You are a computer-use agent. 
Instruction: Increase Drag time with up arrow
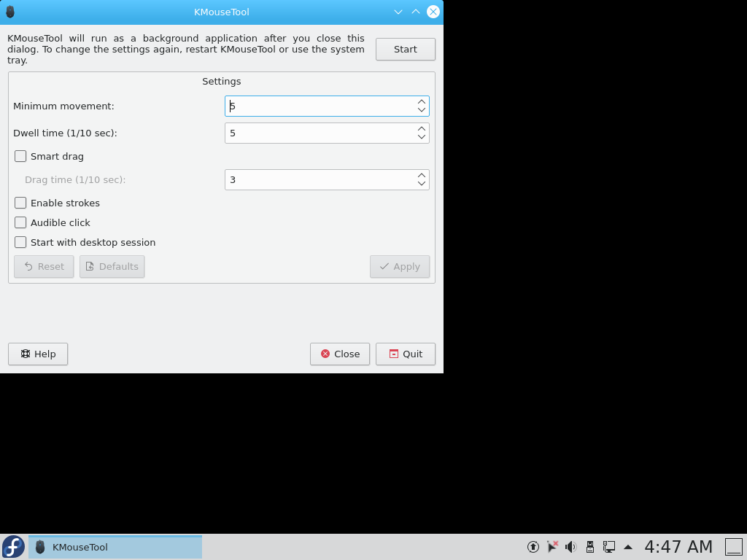[422, 176]
